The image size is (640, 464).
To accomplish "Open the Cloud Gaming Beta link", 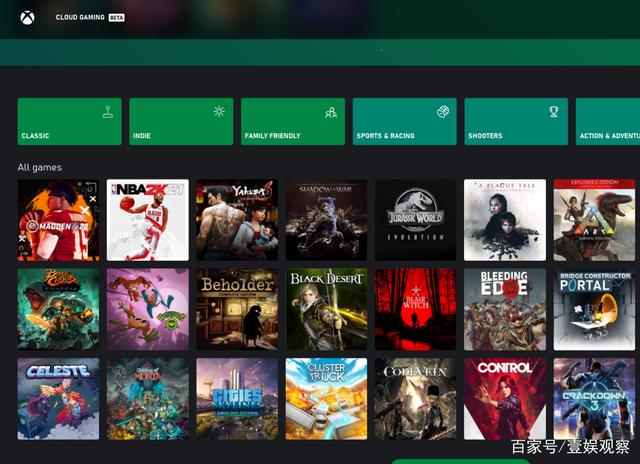I will tap(90, 17).
